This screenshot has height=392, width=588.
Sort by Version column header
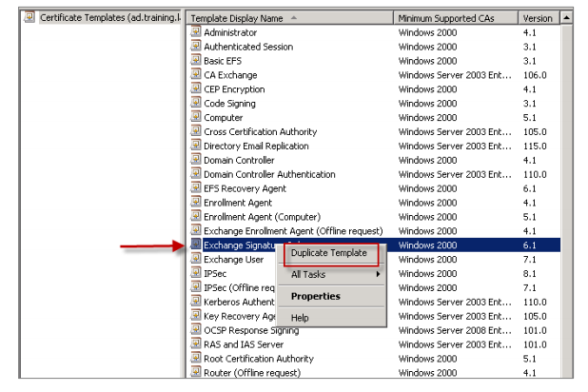point(539,18)
